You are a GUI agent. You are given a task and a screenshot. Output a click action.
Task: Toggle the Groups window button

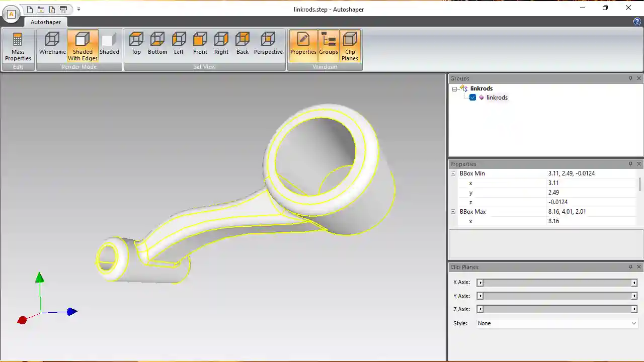(x=328, y=44)
